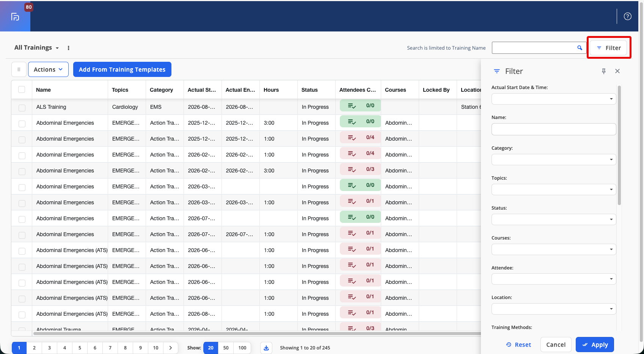Tick the select-all checkbox in table header
The image size is (644, 354).
pos(22,89)
